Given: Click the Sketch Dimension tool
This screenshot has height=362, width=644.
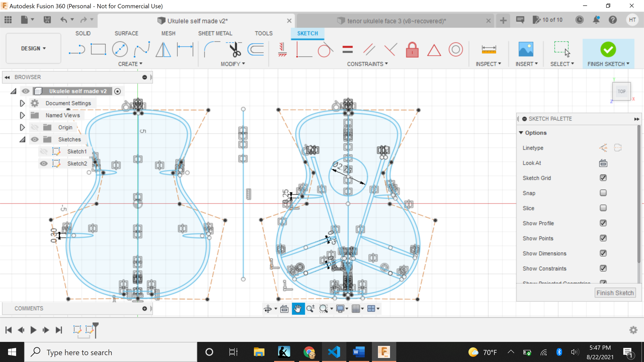Looking at the screenshot, I should click(185, 50).
